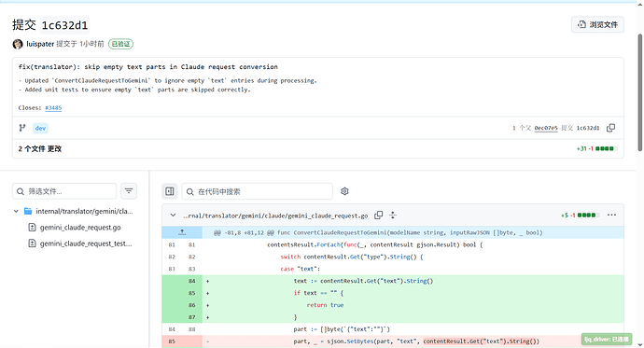Image resolution: width=644 pixels, height=348 pixels.
Task: Click the branch icon next to dev
Action: coord(22,128)
